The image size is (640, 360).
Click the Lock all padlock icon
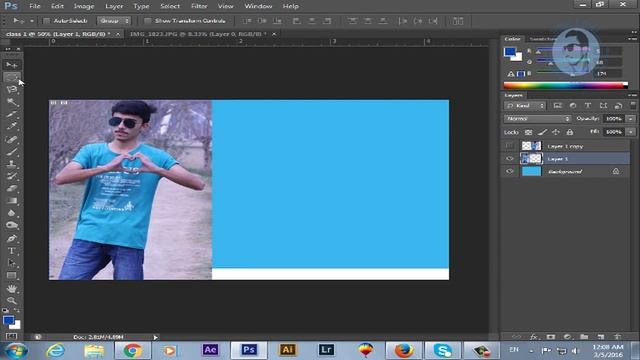coord(570,132)
